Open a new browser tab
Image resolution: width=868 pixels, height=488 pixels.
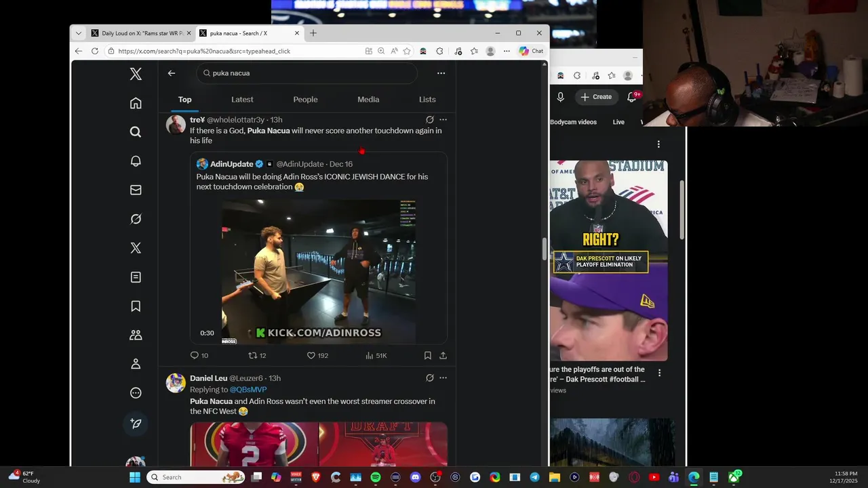pos(313,33)
